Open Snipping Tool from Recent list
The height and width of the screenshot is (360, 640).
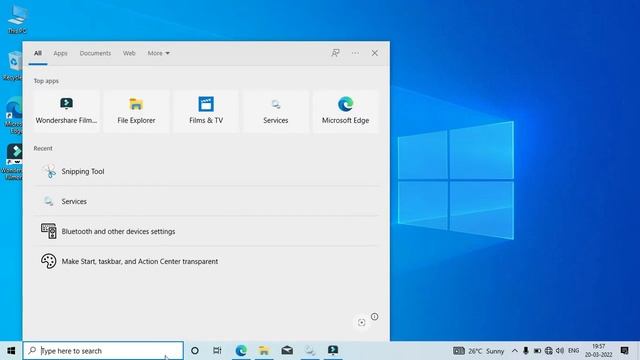207,171
